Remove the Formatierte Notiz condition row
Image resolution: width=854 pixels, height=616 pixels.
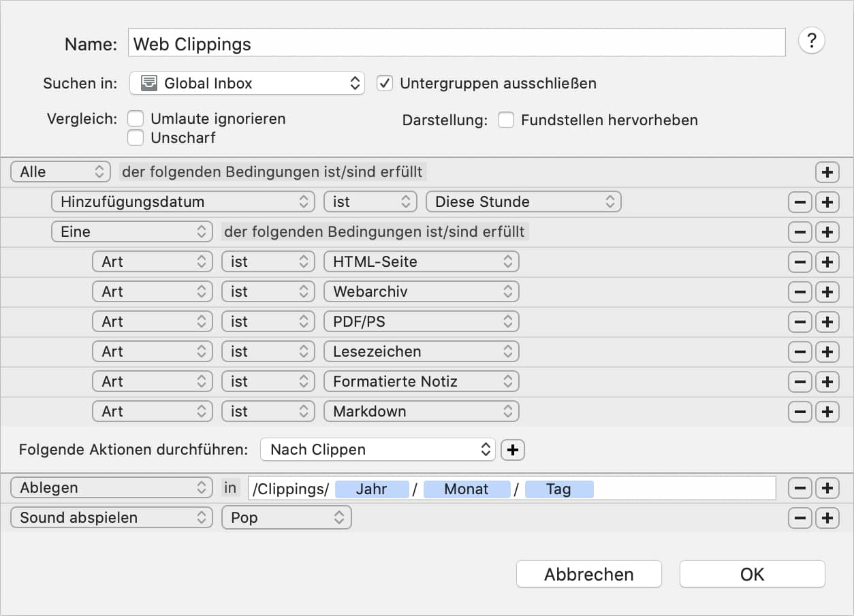coord(800,382)
